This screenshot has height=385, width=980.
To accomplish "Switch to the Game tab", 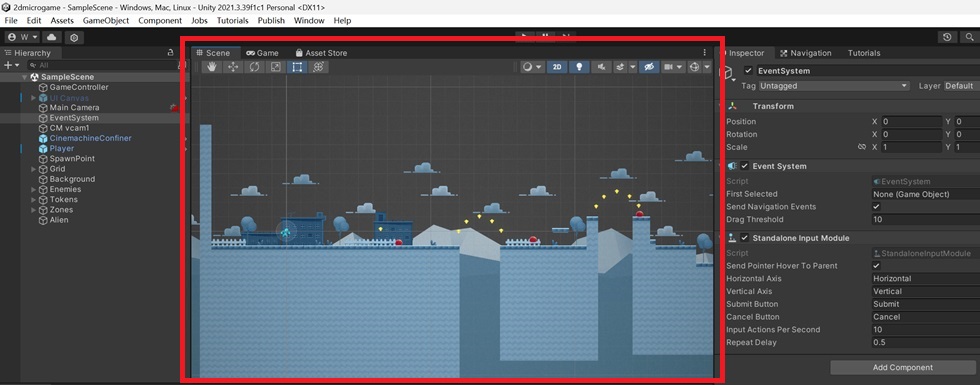I will (262, 53).
